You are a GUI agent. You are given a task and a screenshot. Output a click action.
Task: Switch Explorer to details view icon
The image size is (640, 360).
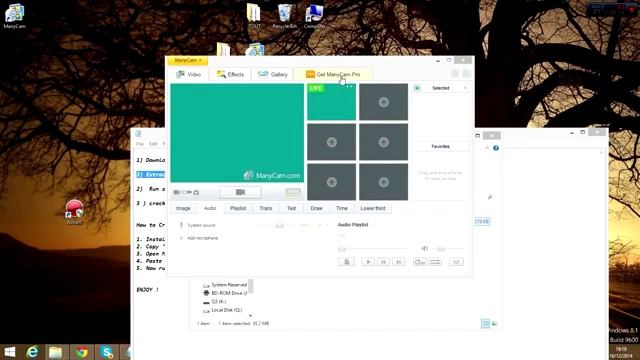tap(485, 324)
